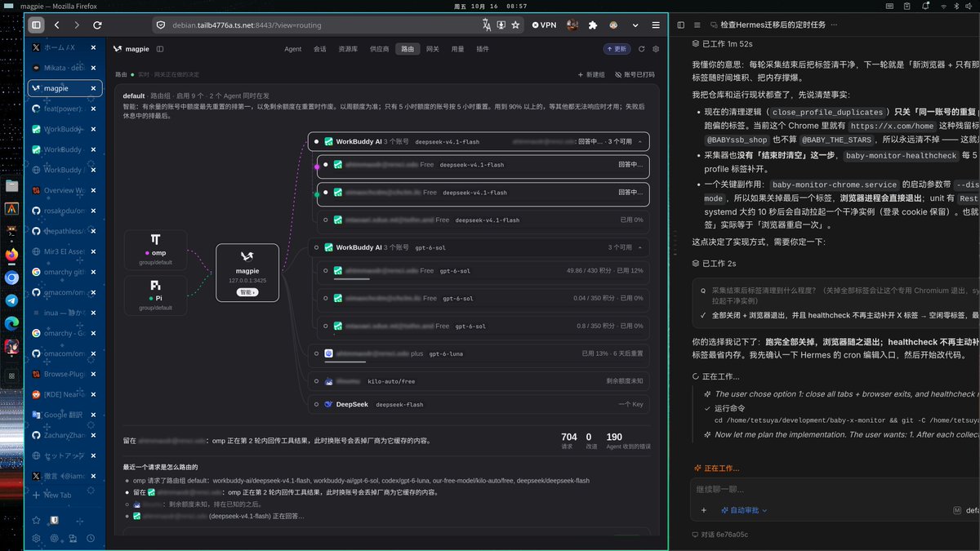Click the 704 请求 counter
This screenshot has height=551, width=980.
pos(568,441)
